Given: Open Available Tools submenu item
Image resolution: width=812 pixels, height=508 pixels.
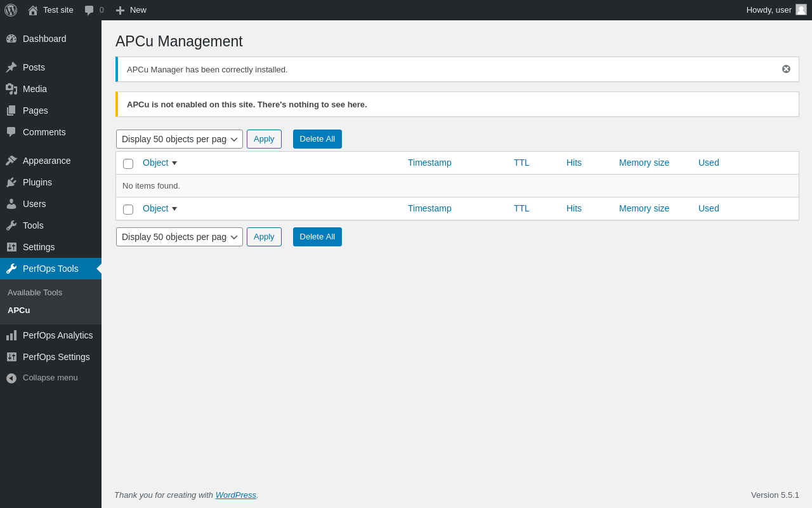Looking at the screenshot, I should (x=35, y=293).
